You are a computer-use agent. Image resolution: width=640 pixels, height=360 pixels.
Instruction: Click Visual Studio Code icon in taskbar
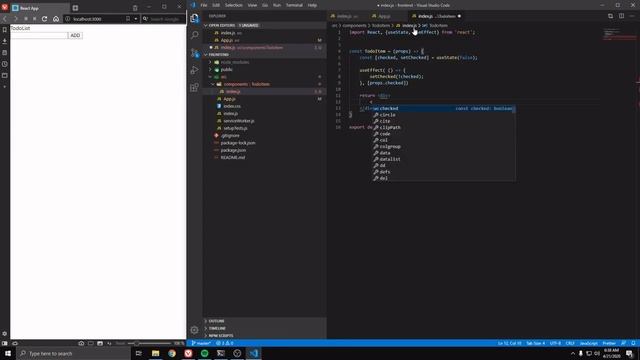(253, 353)
